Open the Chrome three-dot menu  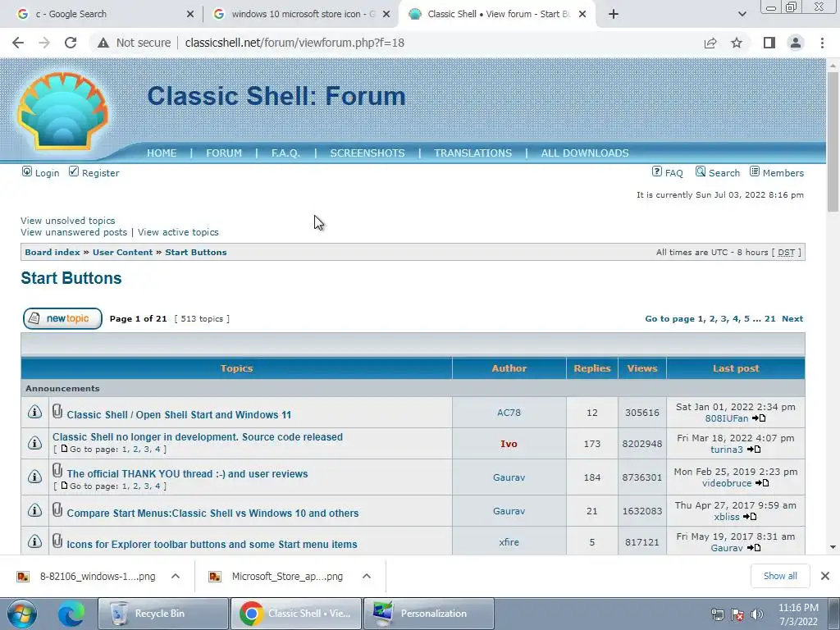[x=822, y=43]
